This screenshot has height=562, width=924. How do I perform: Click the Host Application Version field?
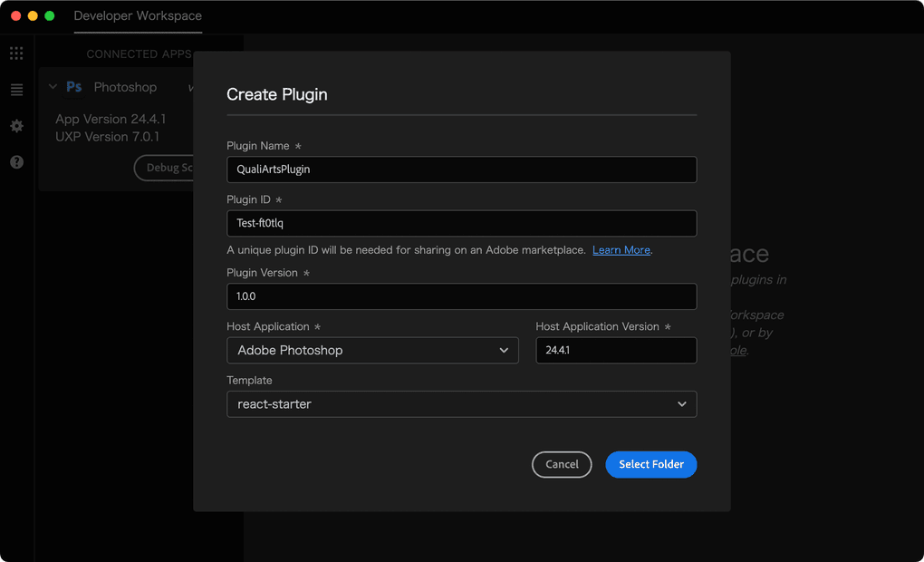[x=616, y=351]
